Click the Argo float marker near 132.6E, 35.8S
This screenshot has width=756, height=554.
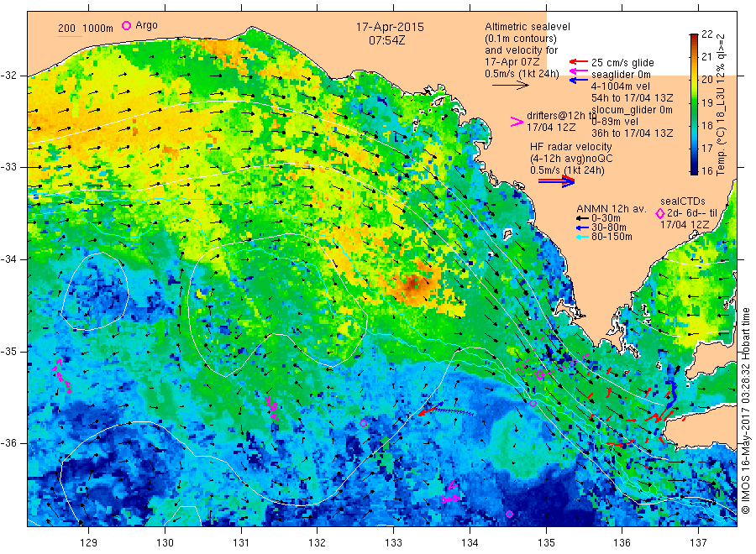tap(363, 423)
